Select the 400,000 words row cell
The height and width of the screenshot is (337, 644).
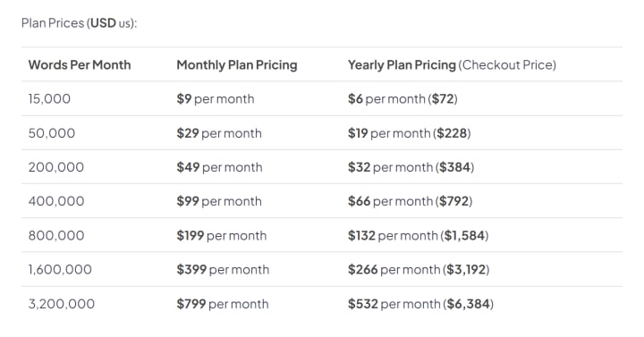coord(56,201)
